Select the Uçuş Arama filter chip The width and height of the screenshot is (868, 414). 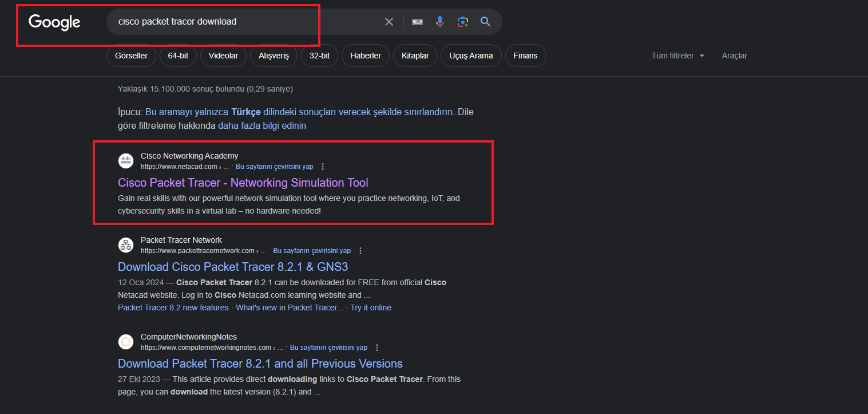click(x=471, y=56)
